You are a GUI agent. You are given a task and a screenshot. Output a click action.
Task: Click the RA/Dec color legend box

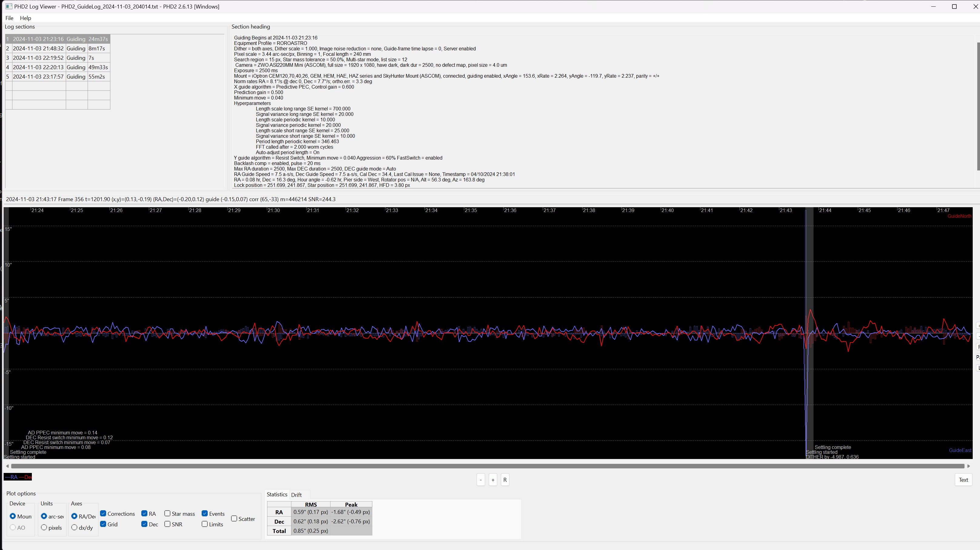[x=18, y=477]
